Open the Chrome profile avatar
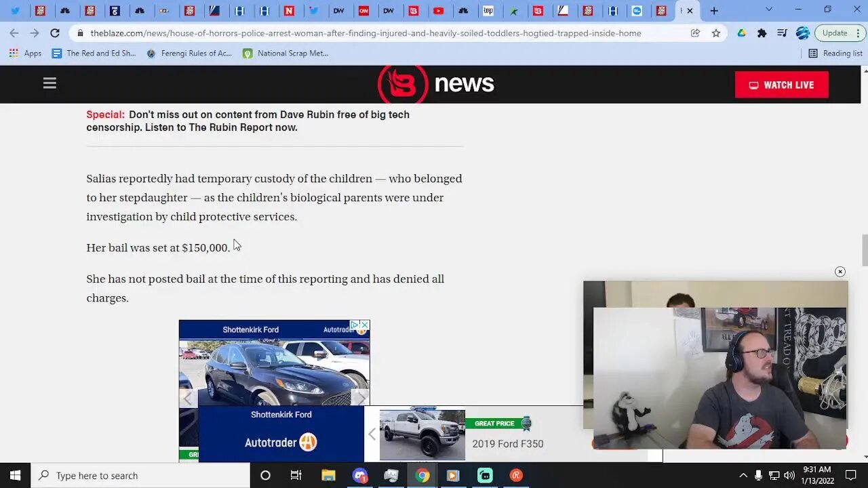This screenshot has height=488, width=868. tap(803, 33)
